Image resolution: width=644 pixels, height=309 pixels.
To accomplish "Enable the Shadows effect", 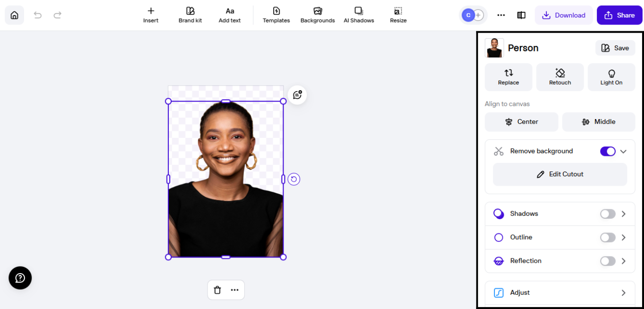I will pyautogui.click(x=608, y=214).
